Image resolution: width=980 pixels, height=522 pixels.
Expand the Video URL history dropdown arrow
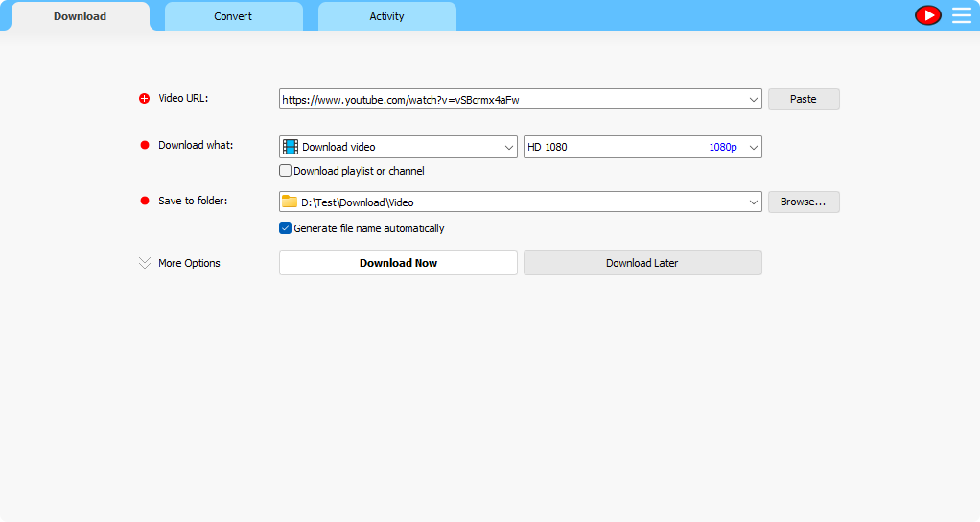pyautogui.click(x=754, y=99)
